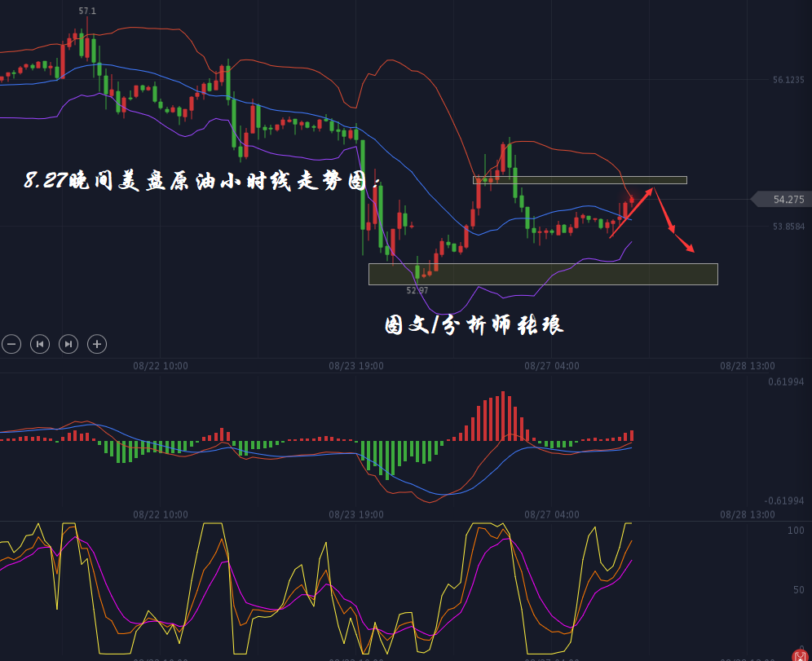Click the 100 level on the oscillator scale
This screenshot has width=812, height=661.
(795, 531)
